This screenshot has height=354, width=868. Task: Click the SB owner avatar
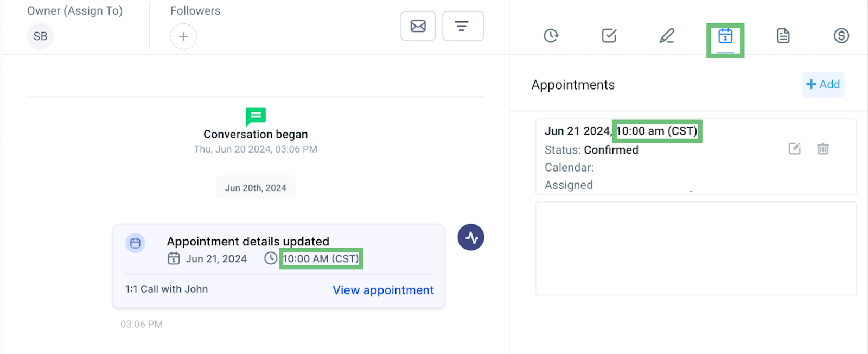pos(40,36)
